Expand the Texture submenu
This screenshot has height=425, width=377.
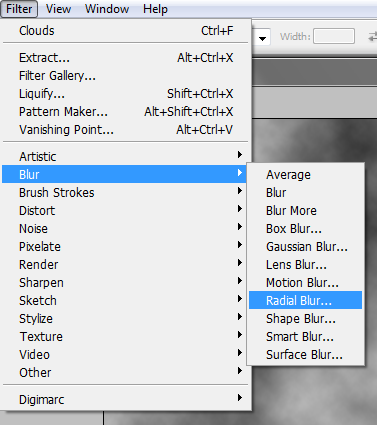tap(124, 336)
